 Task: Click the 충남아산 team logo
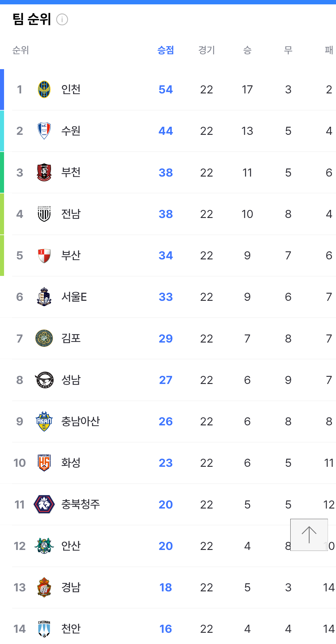pyautogui.click(x=44, y=421)
